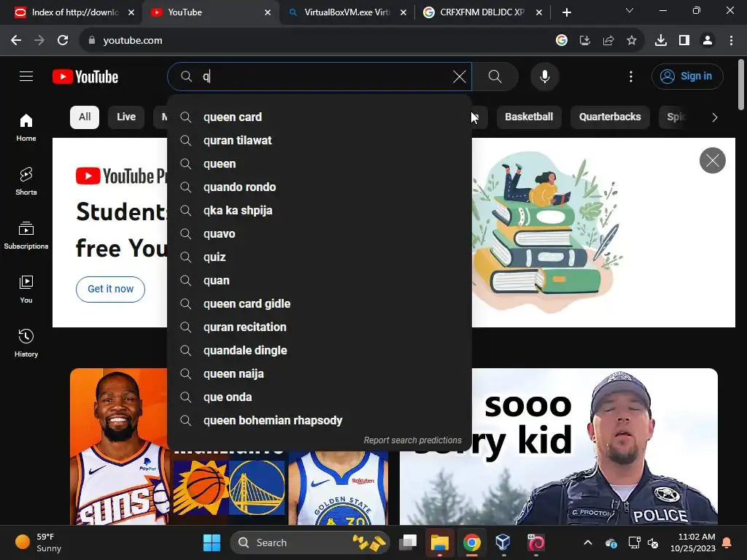Screen dimensions: 747x560
Task: Switch to 'CRFXFNM DBLJDC XP' tab
Action: (481, 12)
